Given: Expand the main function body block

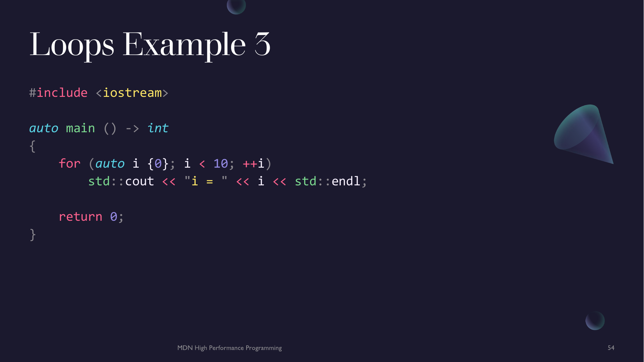Looking at the screenshot, I should 33,145.
